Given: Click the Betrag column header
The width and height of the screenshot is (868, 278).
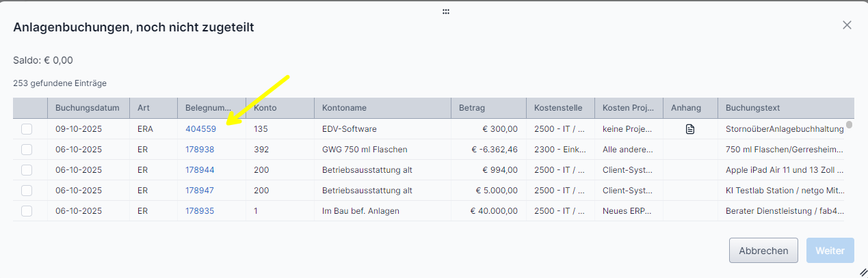Looking at the screenshot, I should coord(472,108).
